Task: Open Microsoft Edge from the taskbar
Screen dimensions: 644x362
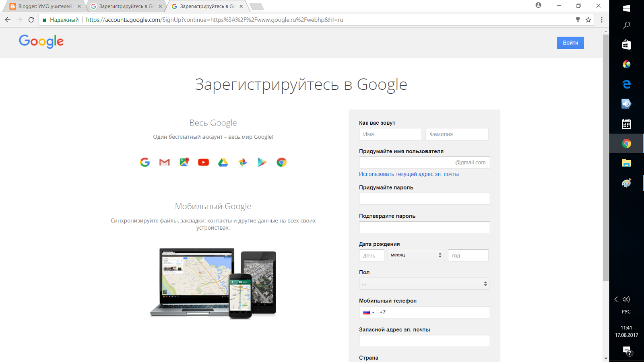Action: coord(626,84)
